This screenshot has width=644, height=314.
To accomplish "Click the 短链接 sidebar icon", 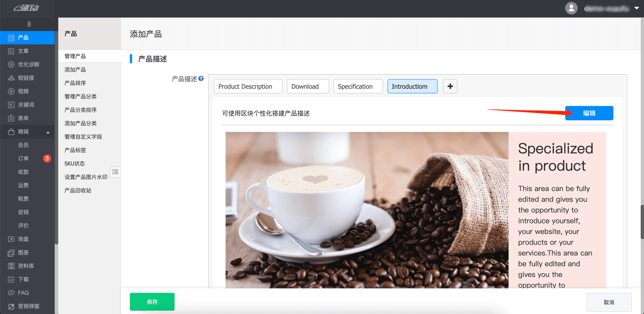I will pos(11,78).
